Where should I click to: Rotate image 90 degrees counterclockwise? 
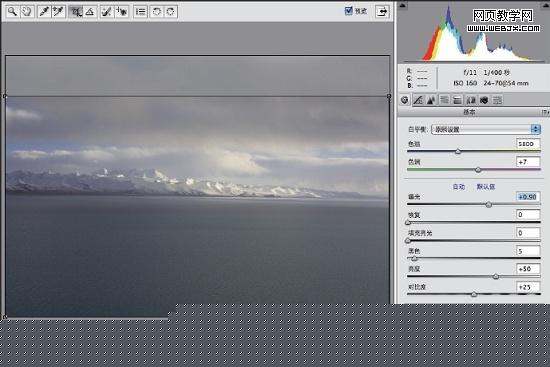pos(157,12)
